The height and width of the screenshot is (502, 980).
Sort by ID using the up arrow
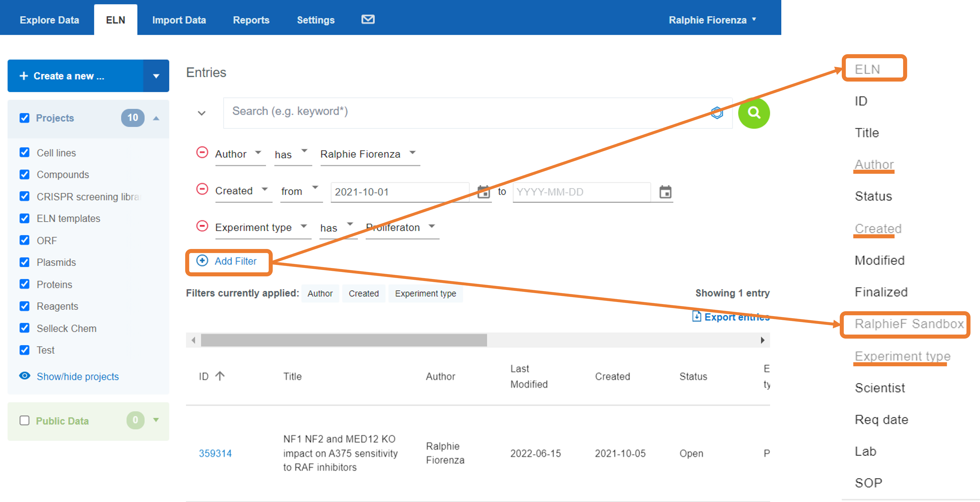220,376
